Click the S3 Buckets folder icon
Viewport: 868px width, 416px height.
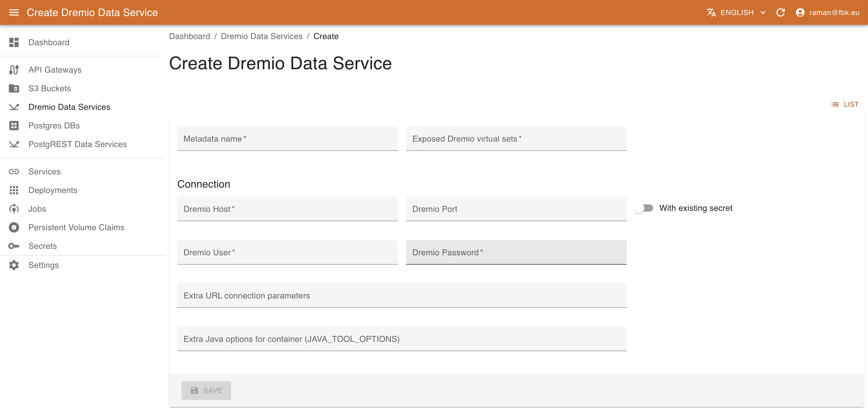[x=14, y=88]
